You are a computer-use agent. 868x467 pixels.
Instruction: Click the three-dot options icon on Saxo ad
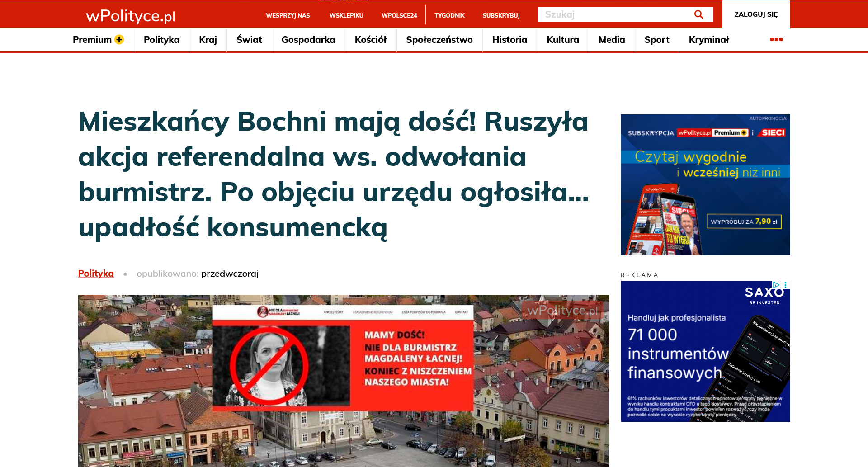pos(786,284)
